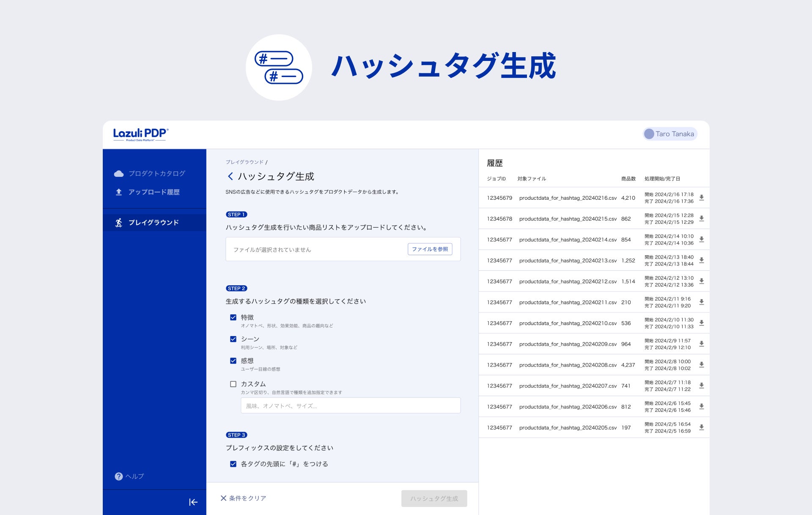Uncheck the シーン hashtag type checkbox

point(233,339)
